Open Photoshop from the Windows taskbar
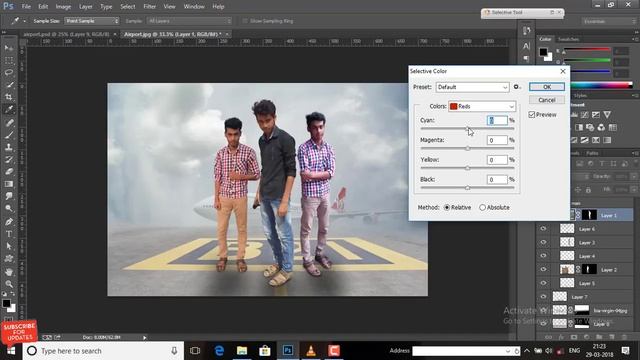Image resolution: width=640 pixels, height=360 pixels. pos(288,351)
